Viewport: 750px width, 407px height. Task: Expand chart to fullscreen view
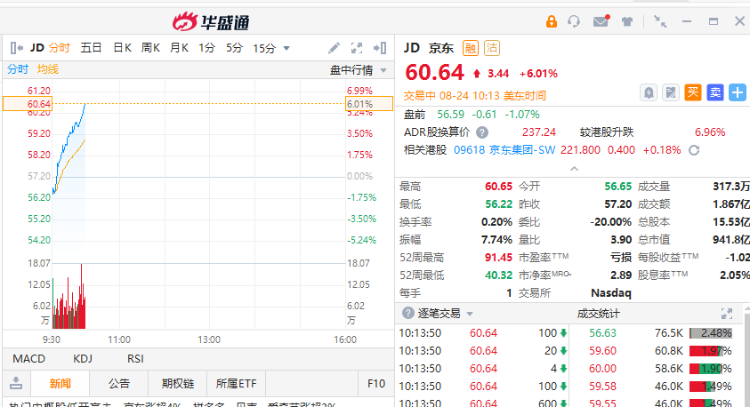coord(357,48)
